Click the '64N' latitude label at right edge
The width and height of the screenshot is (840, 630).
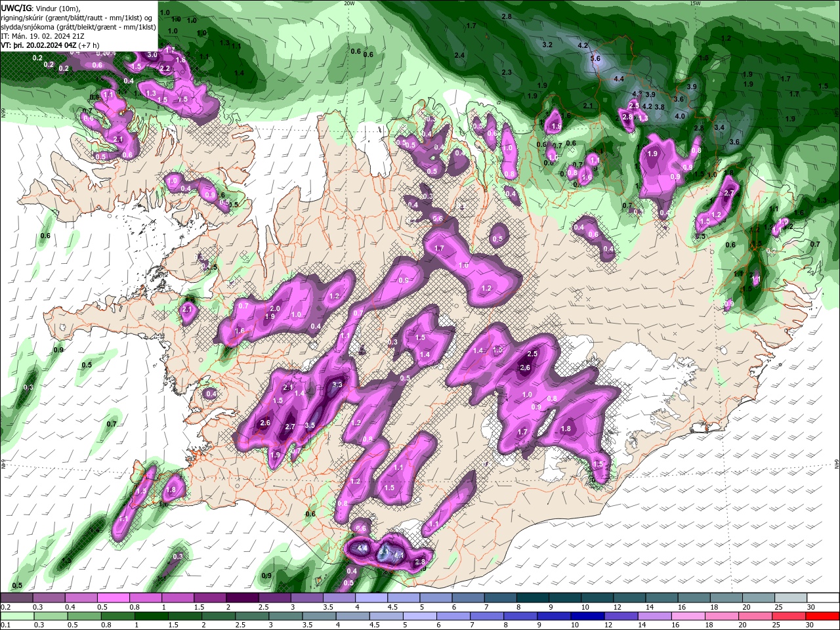[x=837, y=464]
